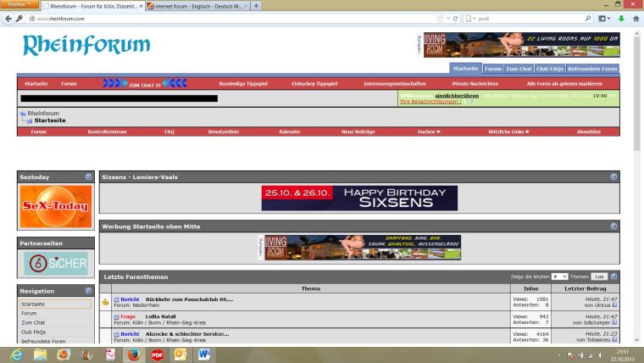The width and height of the screenshot is (644, 363).
Task: Open Microsoft Word from taskbar
Action: pos(204,355)
